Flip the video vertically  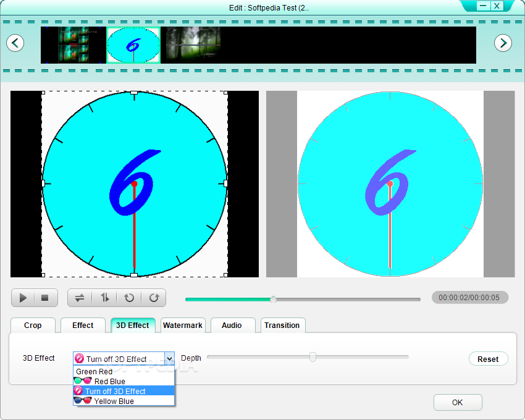click(105, 298)
